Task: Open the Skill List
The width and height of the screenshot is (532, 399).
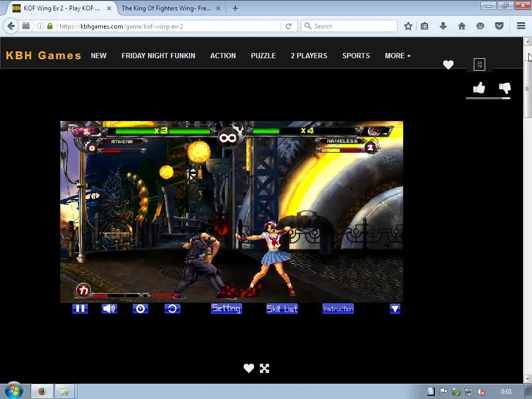Action: [x=282, y=309]
